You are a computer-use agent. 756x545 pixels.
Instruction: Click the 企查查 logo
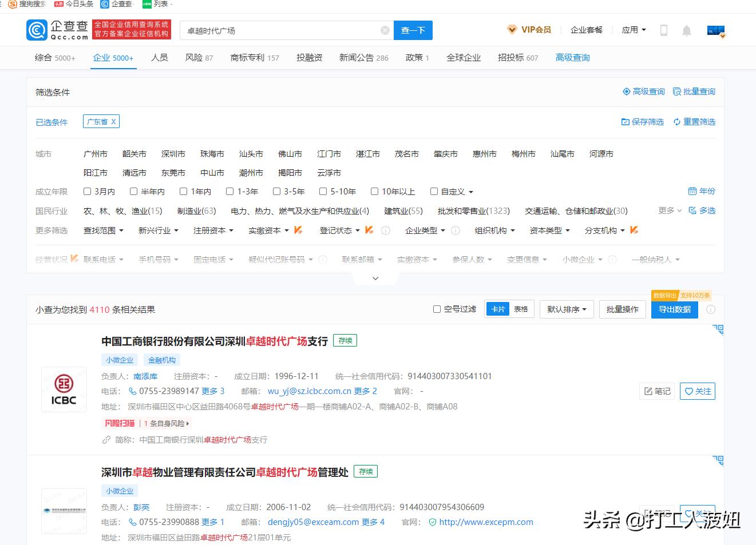[56, 30]
